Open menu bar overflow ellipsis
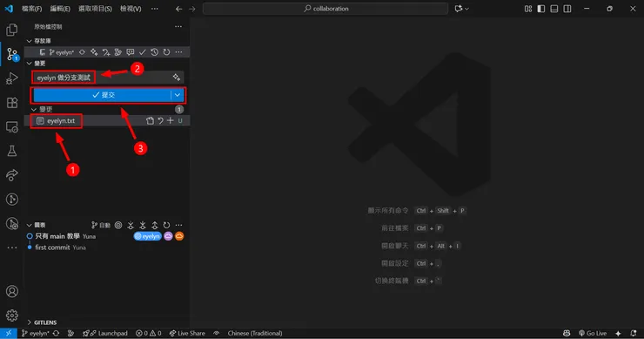This screenshot has height=339, width=644. pyautogui.click(x=154, y=9)
